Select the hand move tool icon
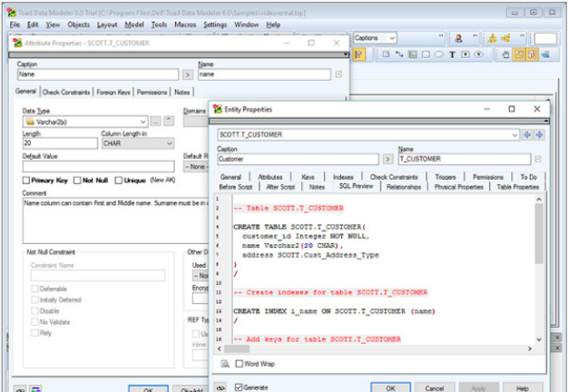 click(x=505, y=54)
